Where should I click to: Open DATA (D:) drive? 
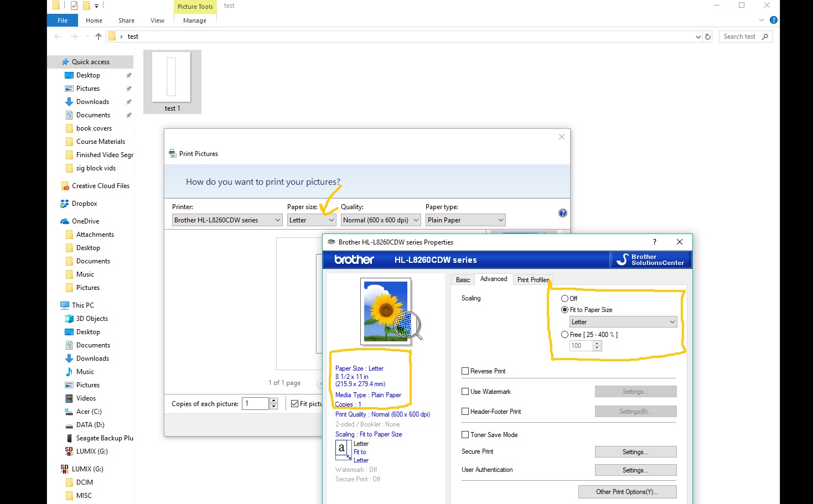click(90, 425)
